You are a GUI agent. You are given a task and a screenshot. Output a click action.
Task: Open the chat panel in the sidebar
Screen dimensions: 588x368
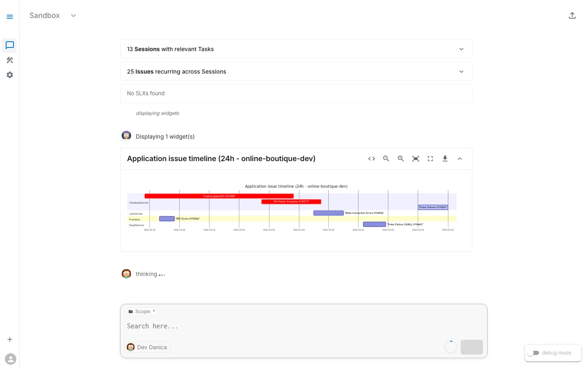tap(10, 45)
